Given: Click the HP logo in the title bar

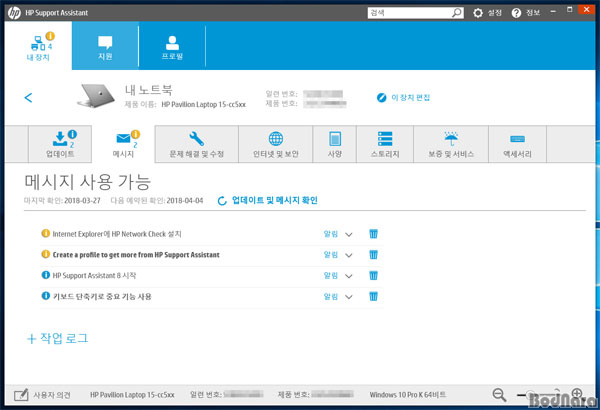Looking at the screenshot, I should [15, 13].
